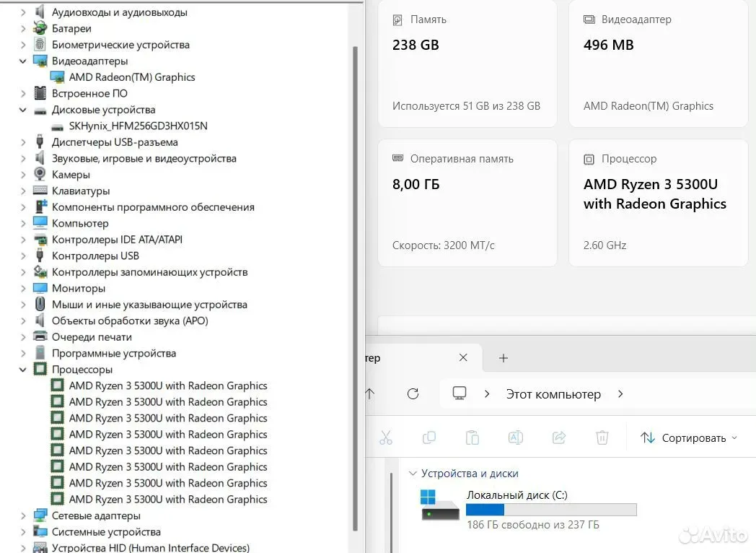Viewport: 756px width, 553px height.
Task: Open a new Explorer tab with plus button
Action: click(x=504, y=358)
